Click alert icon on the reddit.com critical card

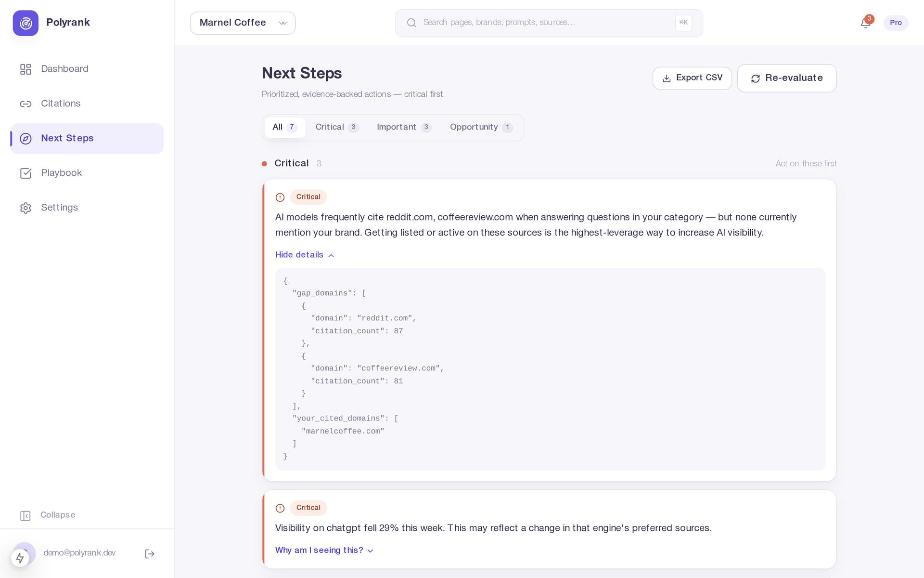coord(280,197)
